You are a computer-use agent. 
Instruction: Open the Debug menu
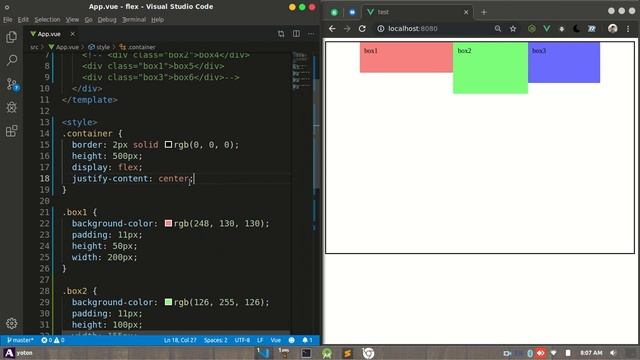[107, 20]
